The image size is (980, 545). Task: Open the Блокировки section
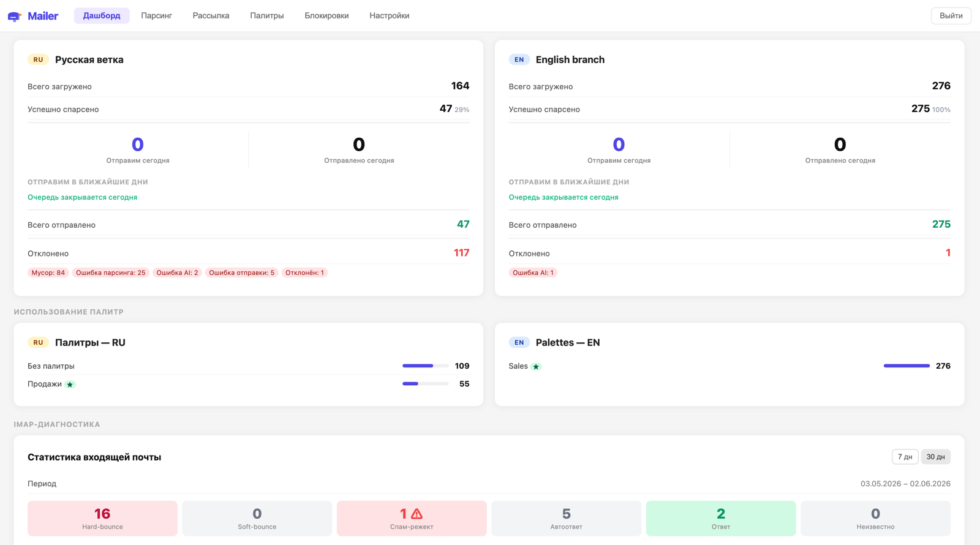[x=326, y=16]
